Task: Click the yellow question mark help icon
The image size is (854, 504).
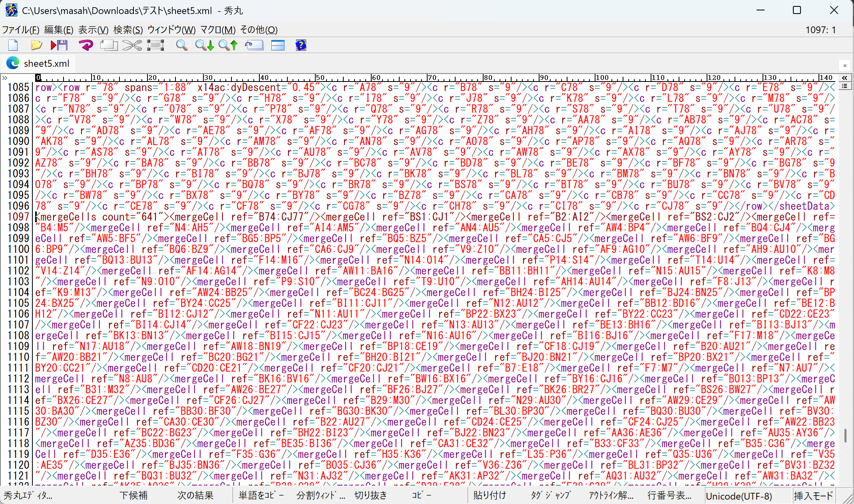Action: pyautogui.click(x=301, y=45)
